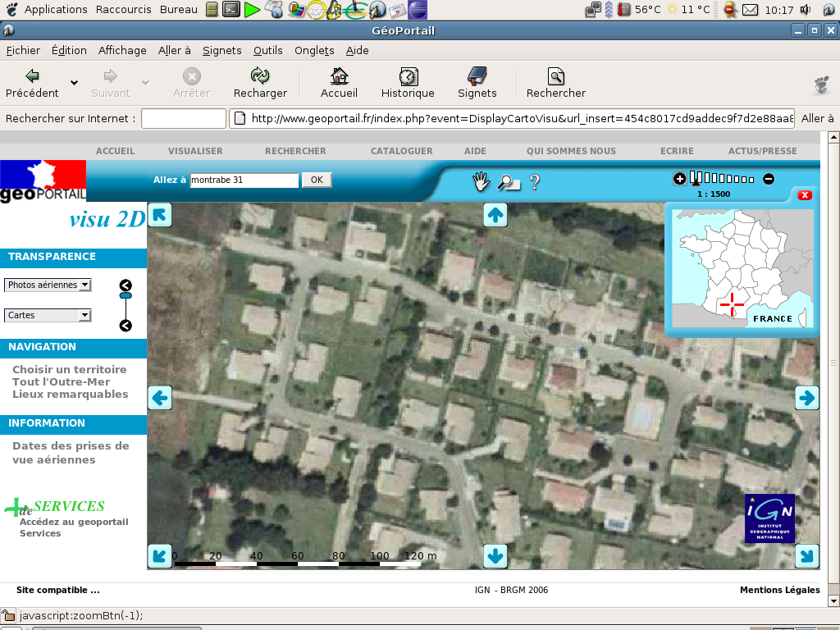The image size is (840, 630).
Task: Open the Outils menu
Action: tap(268, 50)
